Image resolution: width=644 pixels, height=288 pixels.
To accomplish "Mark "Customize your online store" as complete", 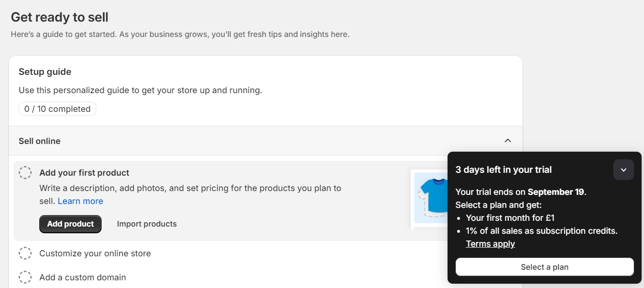I will pyautogui.click(x=25, y=253).
